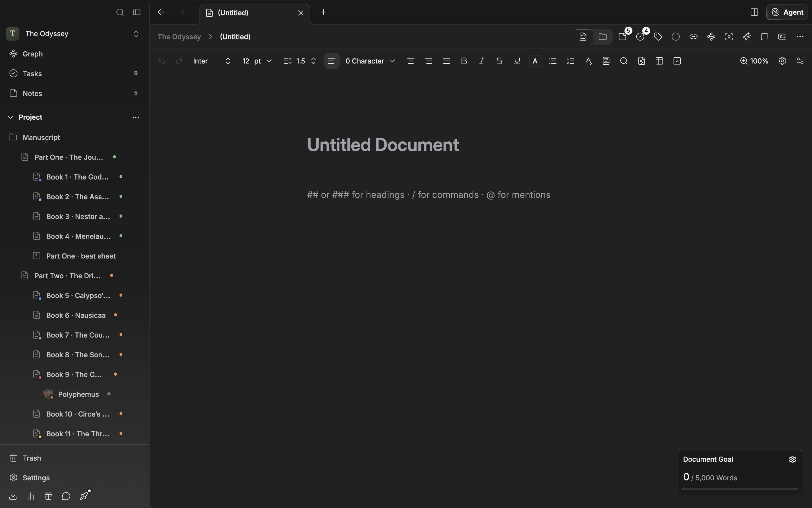Image resolution: width=812 pixels, height=508 pixels.
Task: Open Settings in the sidebar
Action: (74, 478)
